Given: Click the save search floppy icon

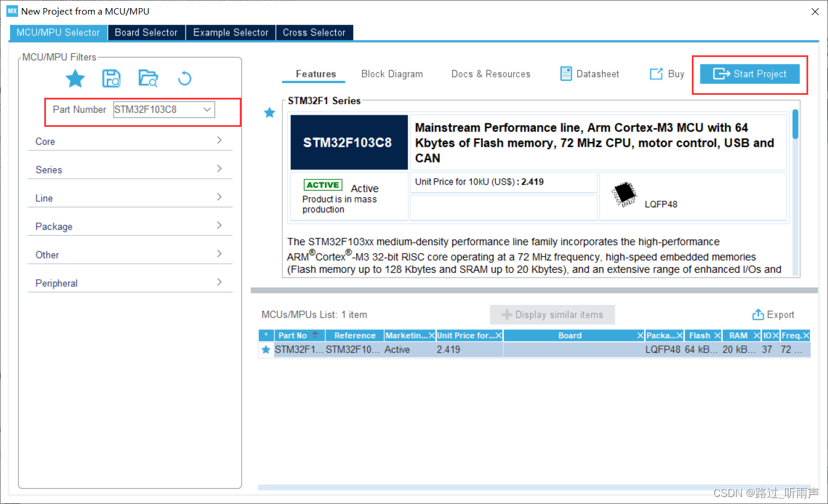Looking at the screenshot, I should tap(111, 79).
